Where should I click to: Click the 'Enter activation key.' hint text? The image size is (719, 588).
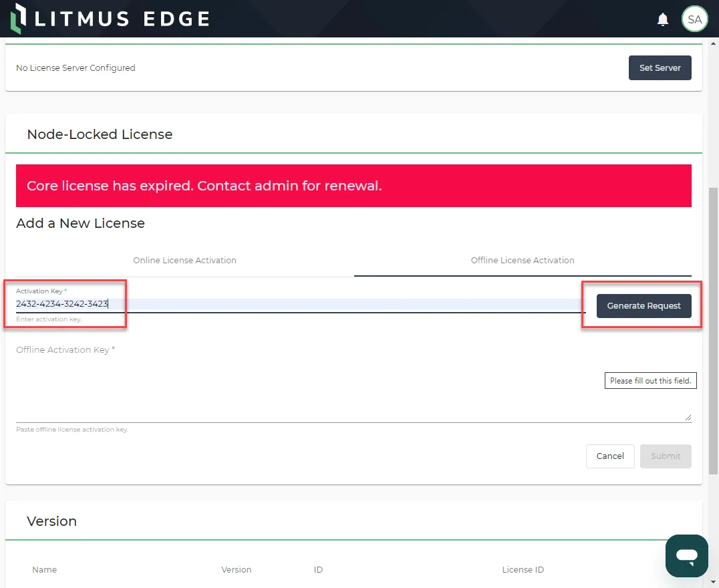[49, 319]
